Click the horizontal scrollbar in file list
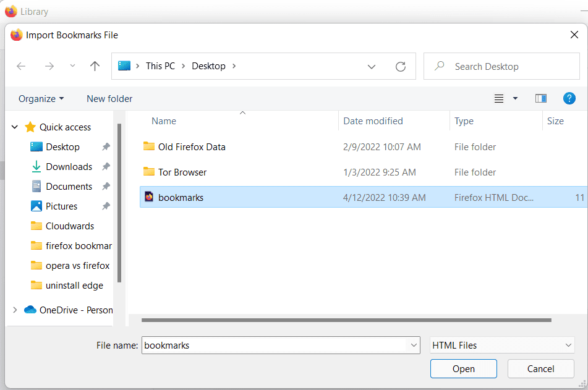The height and width of the screenshot is (390, 588). point(346,320)
